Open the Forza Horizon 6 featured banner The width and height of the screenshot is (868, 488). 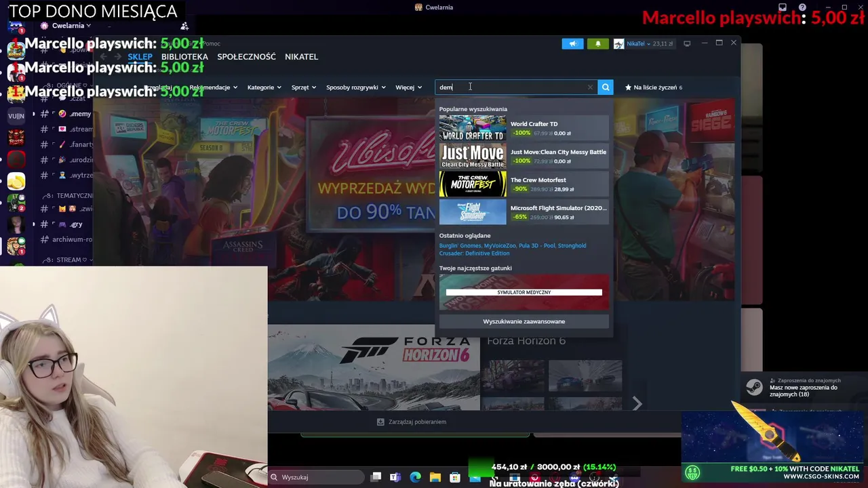[x=374, y=367]
